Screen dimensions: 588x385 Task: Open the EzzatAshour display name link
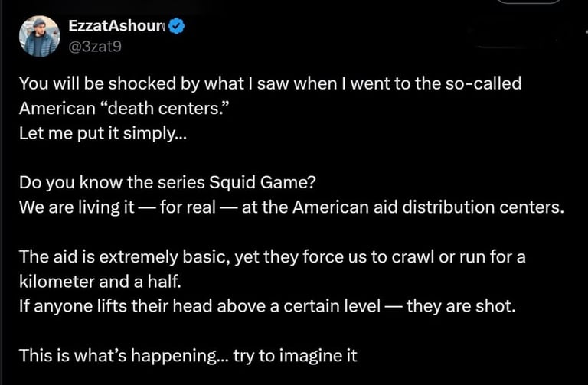tap(116, 26)
